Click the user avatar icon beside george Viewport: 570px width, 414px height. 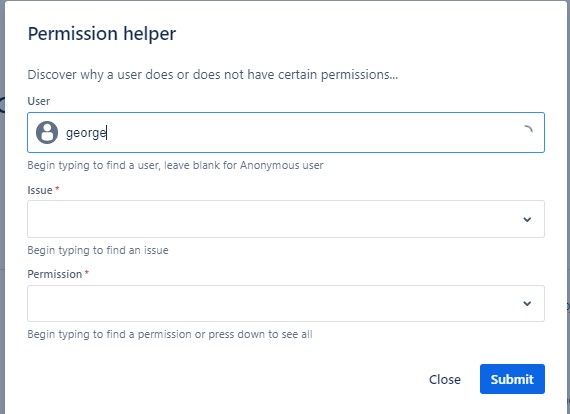point(47,133)
